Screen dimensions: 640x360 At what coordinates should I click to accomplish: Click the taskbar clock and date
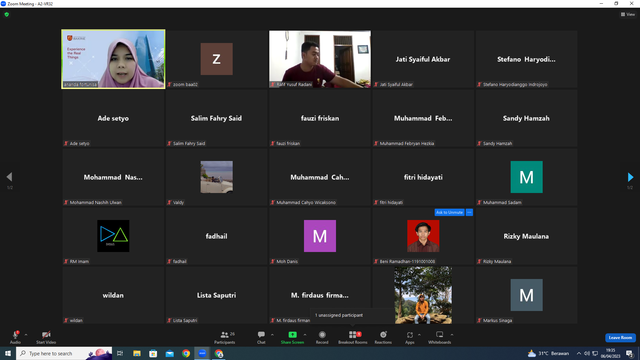tap(611, 353)
